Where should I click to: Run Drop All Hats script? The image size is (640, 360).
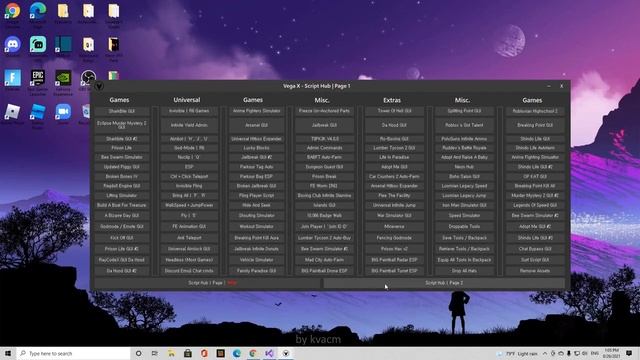point(464,271)
